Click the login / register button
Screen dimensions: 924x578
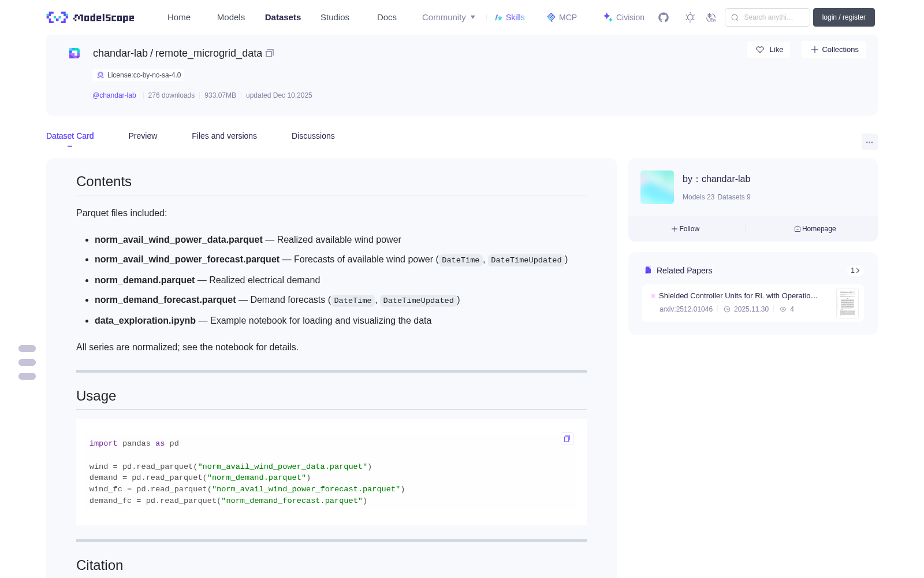point(844,17)
